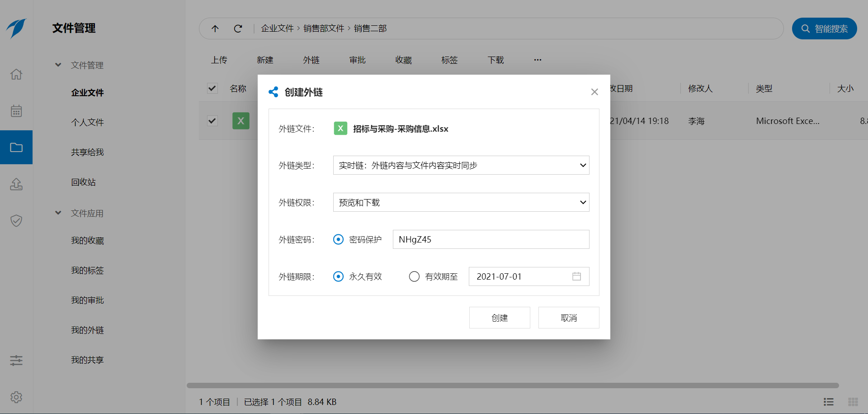
Task: Open 我的外链 in the sidebar
Action: (x=87, y=330)
